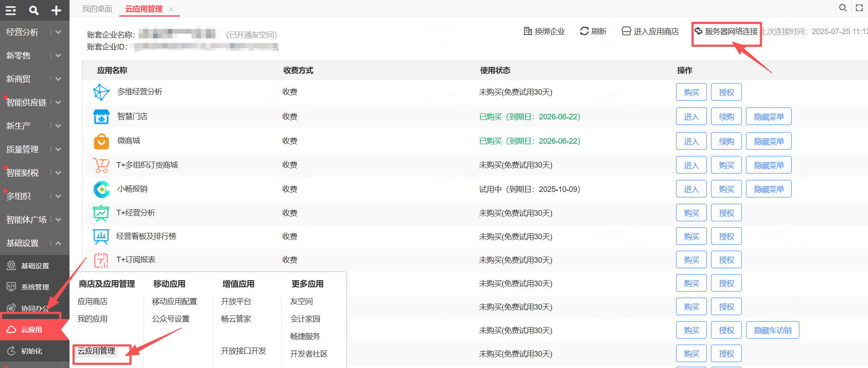The image size is (868, 368).
Task: Click 授权 for T+订阅报表
Action: click(726, 260)
